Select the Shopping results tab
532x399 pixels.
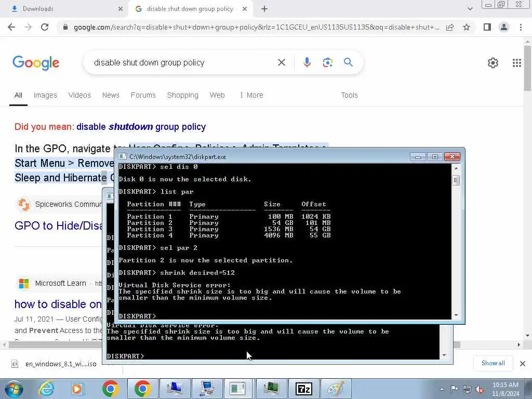coord(182,96)
